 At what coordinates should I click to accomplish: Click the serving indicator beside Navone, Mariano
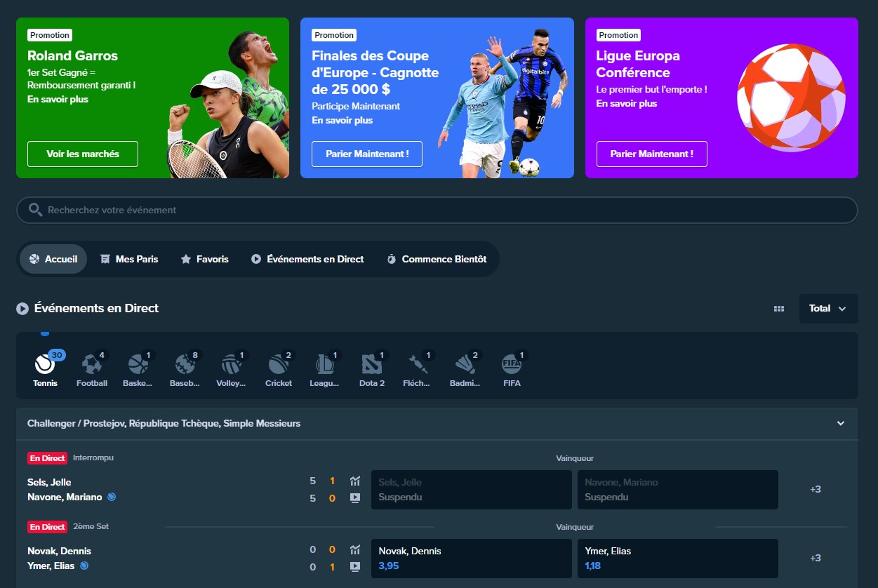click(x=111, y=497)
